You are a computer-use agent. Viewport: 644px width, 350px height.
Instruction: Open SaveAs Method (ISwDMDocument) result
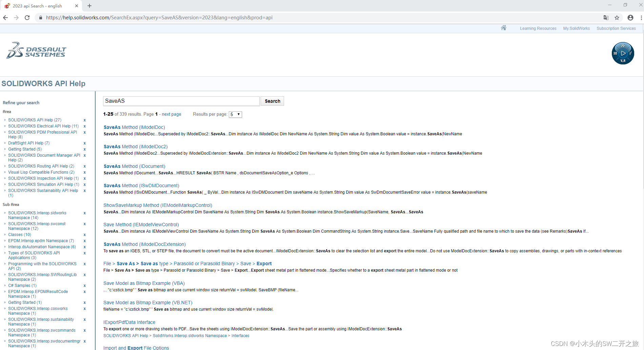click(141, 186)
